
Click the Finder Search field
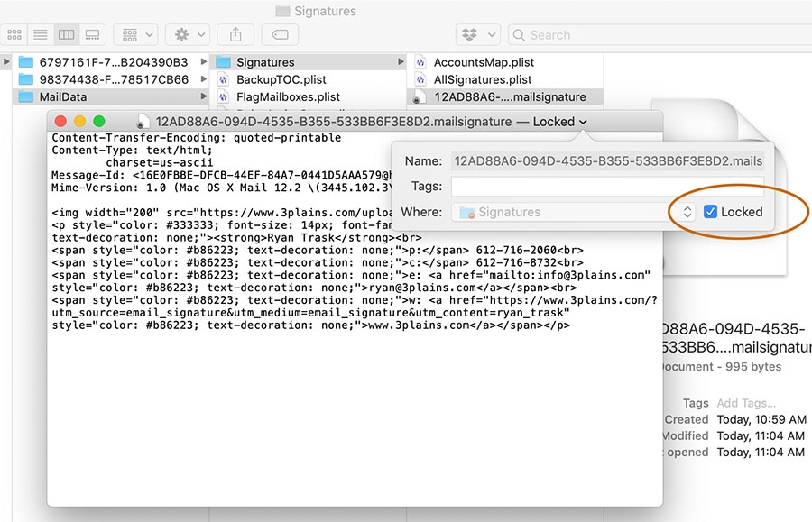click(660, 34)
